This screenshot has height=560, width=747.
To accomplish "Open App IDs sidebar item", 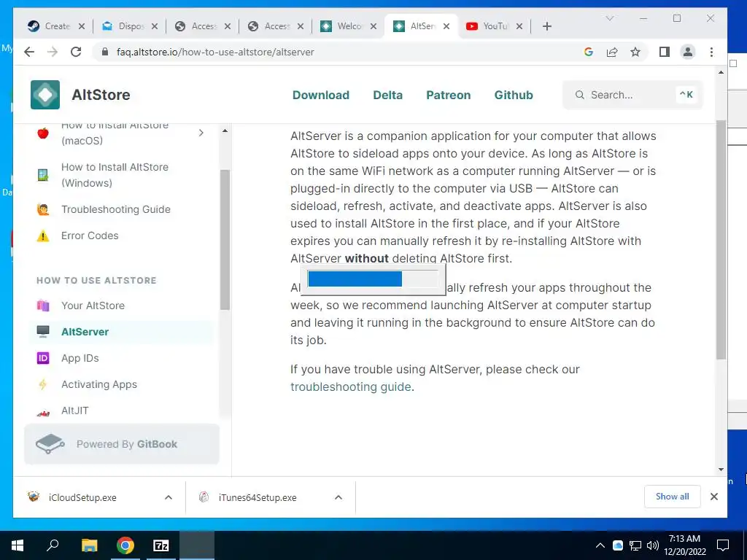I will click(x=80, y=357).
